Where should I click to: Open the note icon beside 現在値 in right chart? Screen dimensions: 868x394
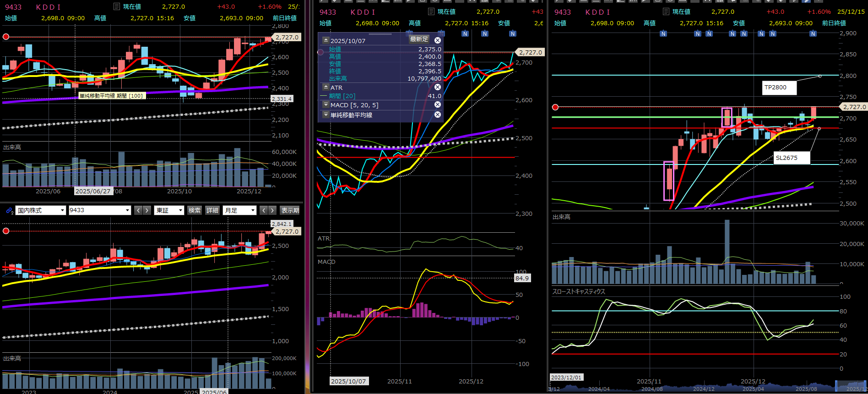[666, 12]
